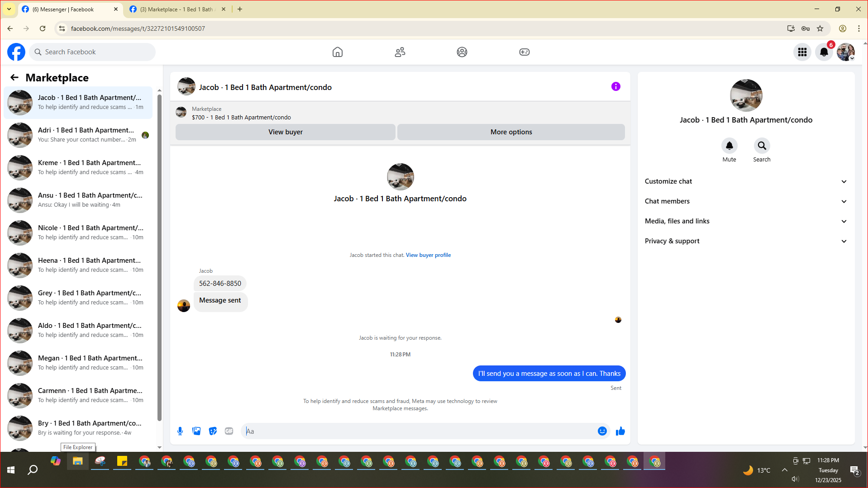868x488 pixels.
Task: Expand Customize chat section
Action: pyautogui.click(x=746, y=181)
